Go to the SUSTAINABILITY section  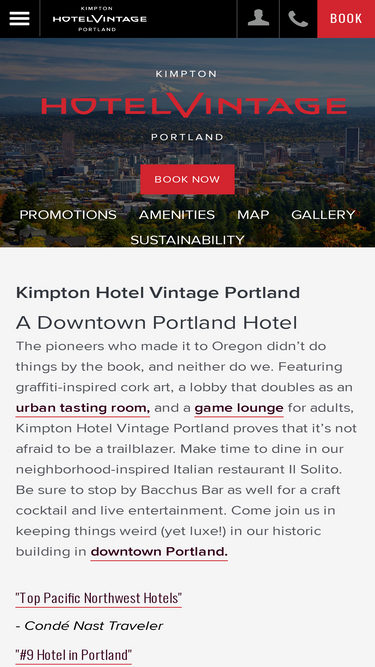pyautogui.click(x=187, y=240)
